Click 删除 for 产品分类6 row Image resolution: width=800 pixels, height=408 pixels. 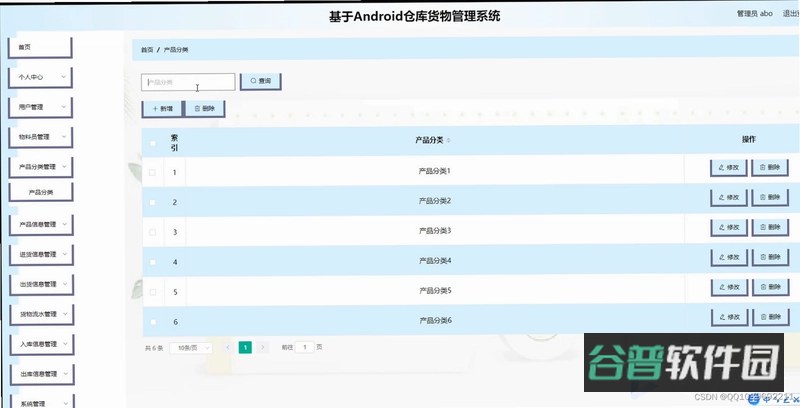point(771,317)
